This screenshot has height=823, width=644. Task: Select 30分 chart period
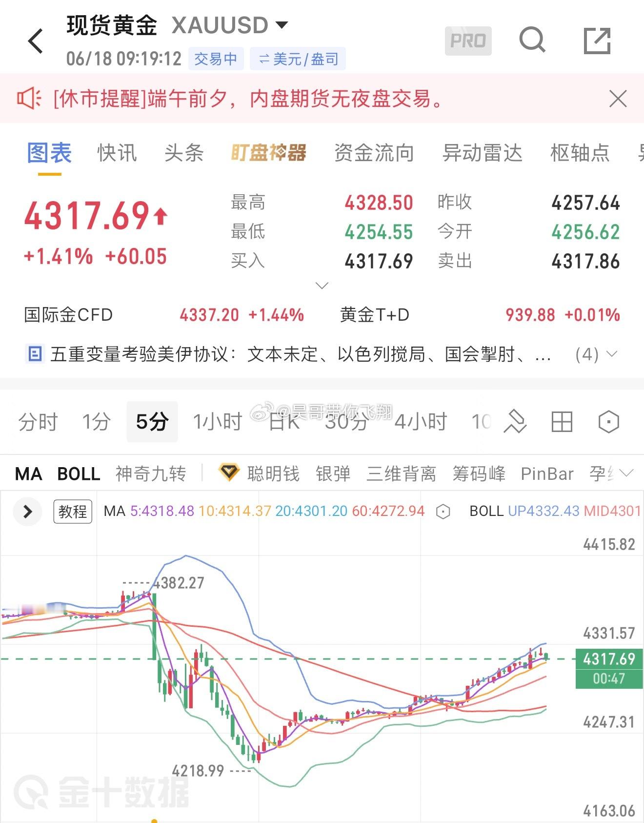[346, 422]
